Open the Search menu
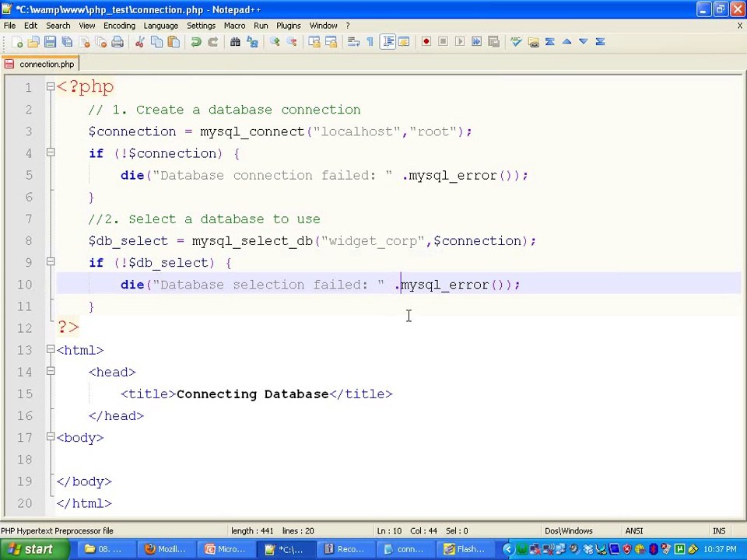The width and height of the screenshot is (747, 560). 58,26
